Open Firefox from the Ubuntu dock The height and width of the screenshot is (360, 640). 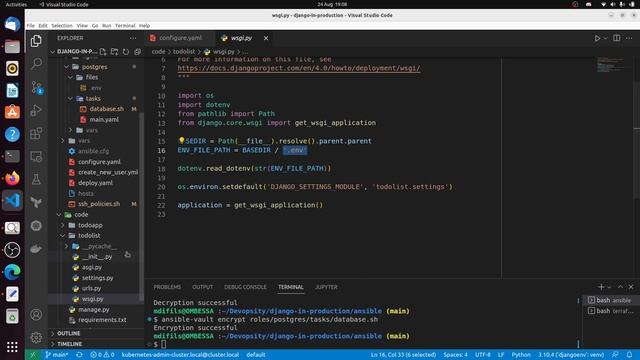[12, 178]
